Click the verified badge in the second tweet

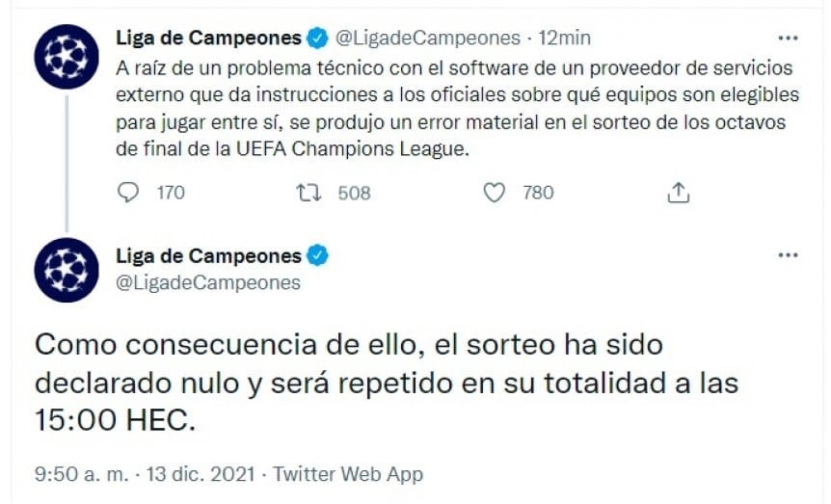pyautogui.click(x=317, y=255)
